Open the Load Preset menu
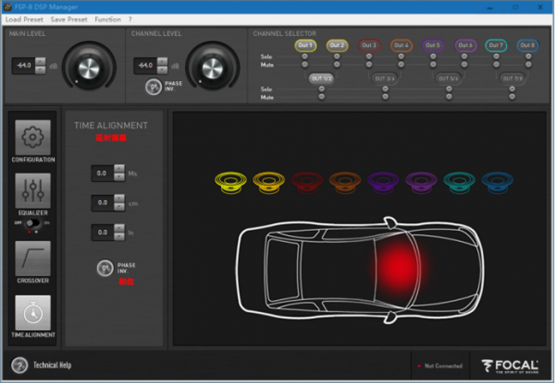Image resolution: width=555 pixels, height=383 pixels. (x=24, y=19)
